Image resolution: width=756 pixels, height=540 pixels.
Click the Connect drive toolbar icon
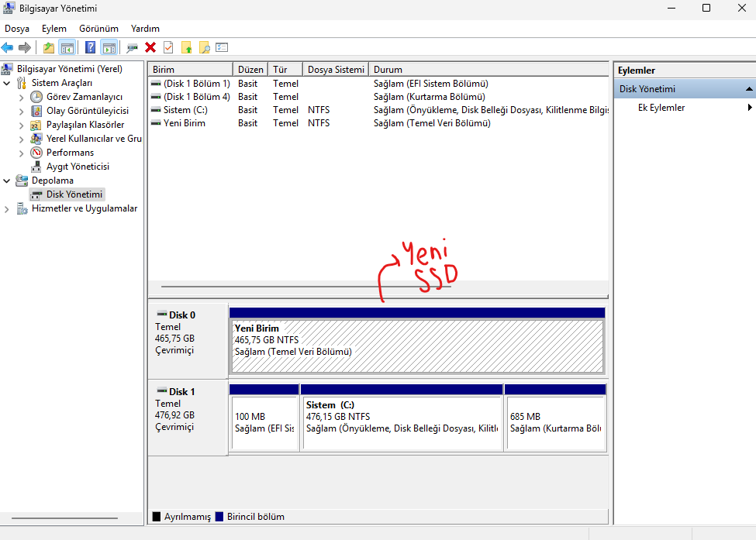(x=132, y=48)
